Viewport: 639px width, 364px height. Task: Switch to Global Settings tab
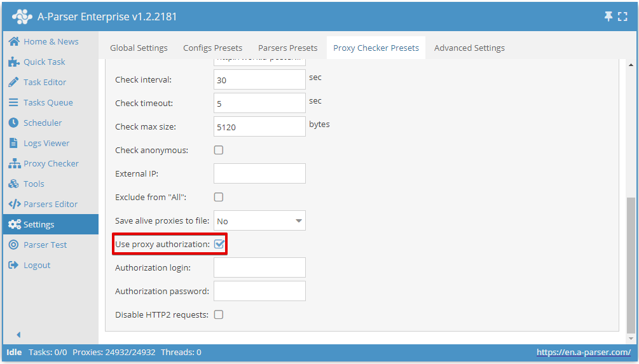[139, 48]
